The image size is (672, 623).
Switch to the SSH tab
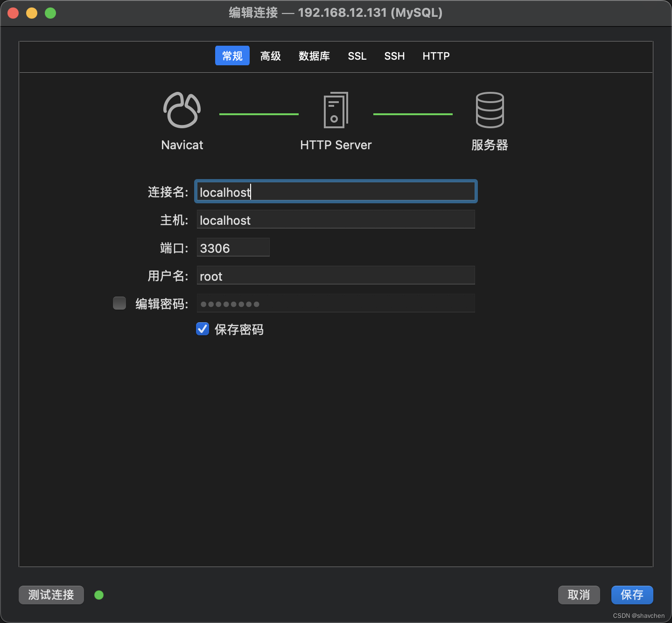click(x=394, y=56)
